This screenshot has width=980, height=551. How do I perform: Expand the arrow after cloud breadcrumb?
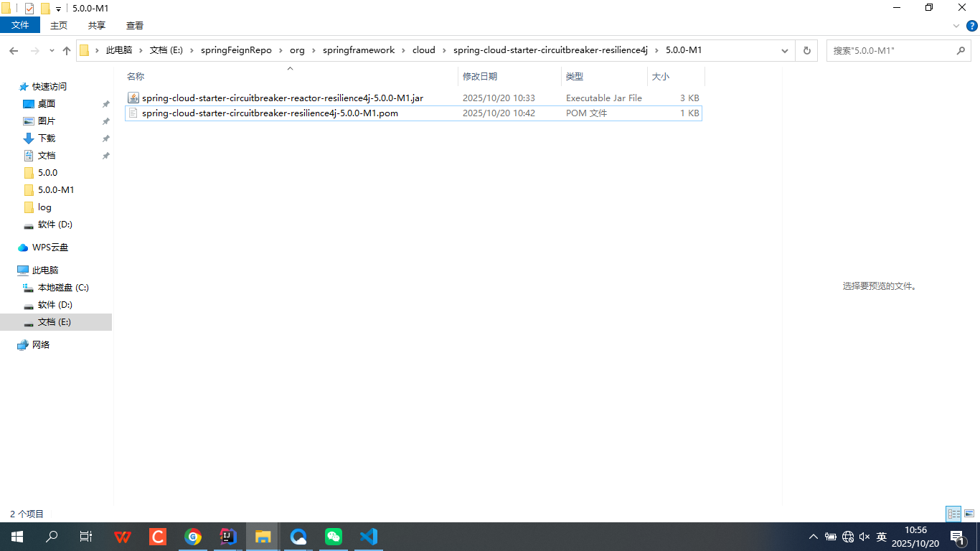444,50
